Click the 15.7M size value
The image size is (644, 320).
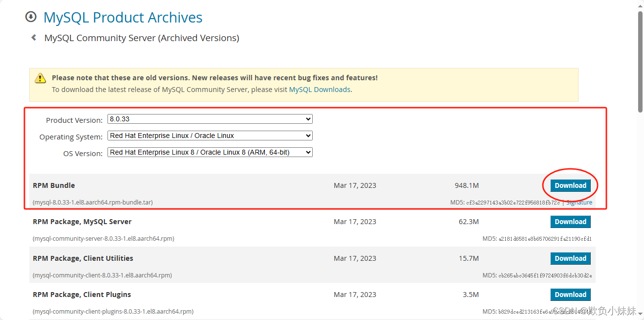[469, 258]
